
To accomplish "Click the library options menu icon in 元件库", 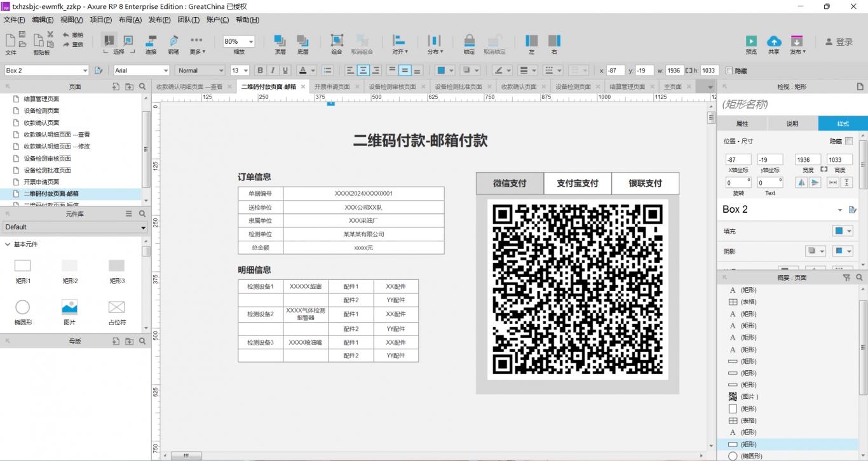I will point(129,214).
